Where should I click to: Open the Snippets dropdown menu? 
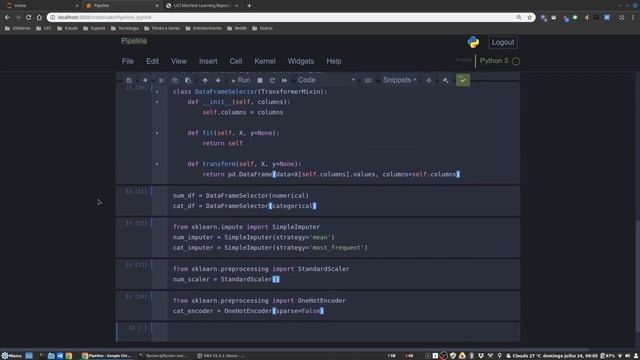[399, 80]
